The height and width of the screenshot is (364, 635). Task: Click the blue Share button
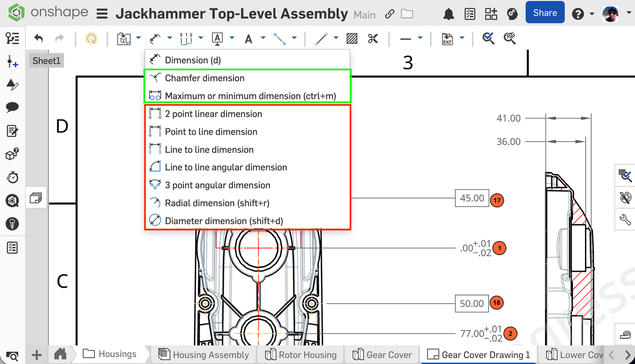pyautogui.click(x=545, y=13)
